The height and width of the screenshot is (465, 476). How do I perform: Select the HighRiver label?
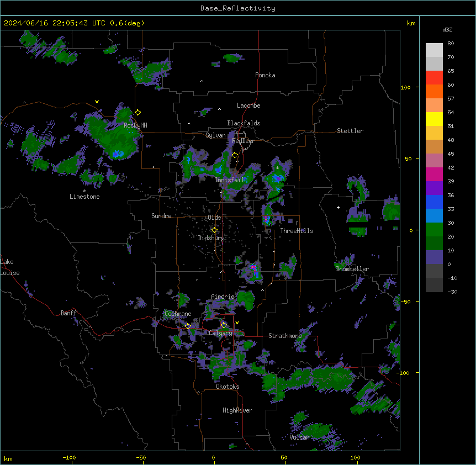coord(237,410)
